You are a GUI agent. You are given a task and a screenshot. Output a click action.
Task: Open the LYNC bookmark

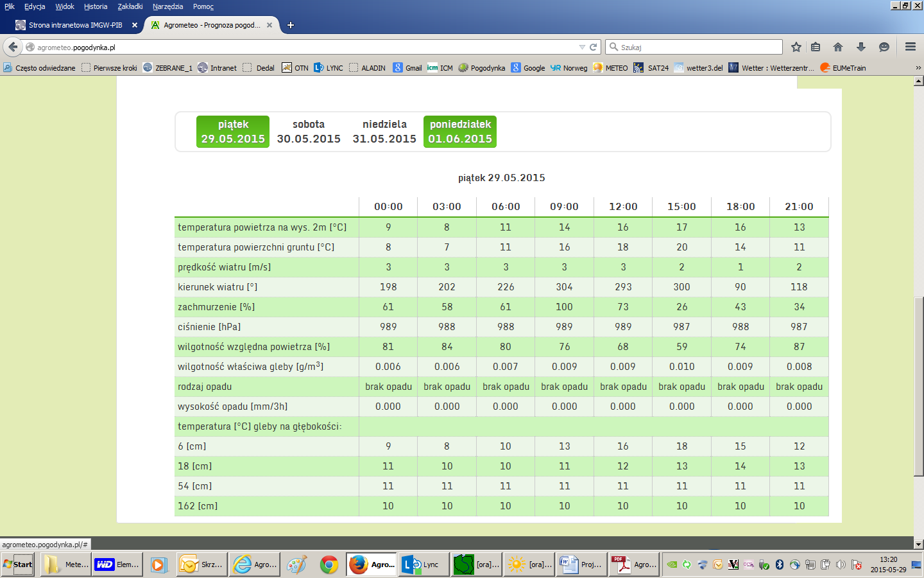[x=329, y=67]
